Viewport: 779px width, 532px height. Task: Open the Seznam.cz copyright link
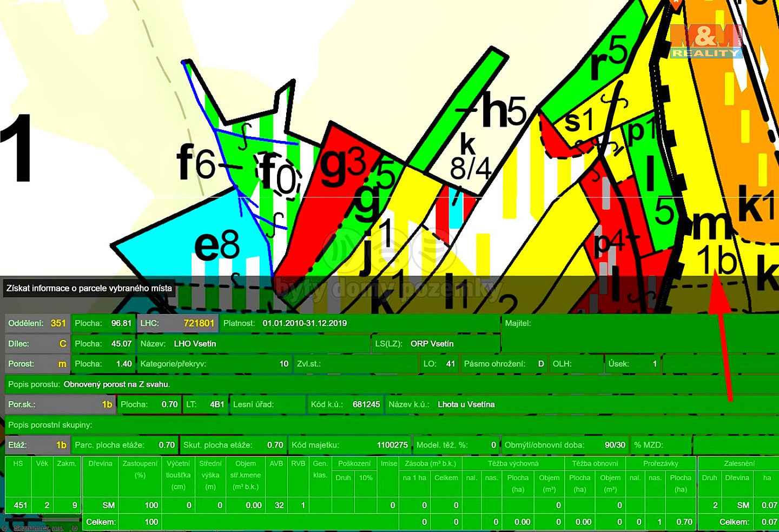pos(38,528)
